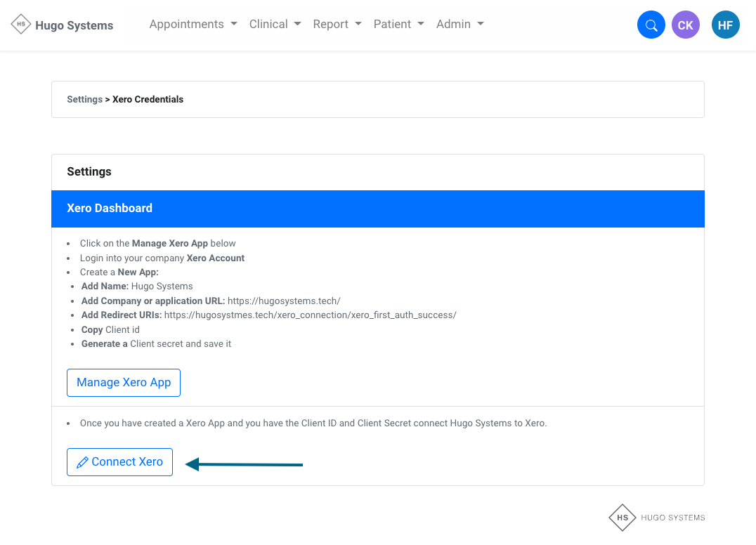
Task: Click the Hugo Systems brand name in navbar
Action: click(74, 25)
